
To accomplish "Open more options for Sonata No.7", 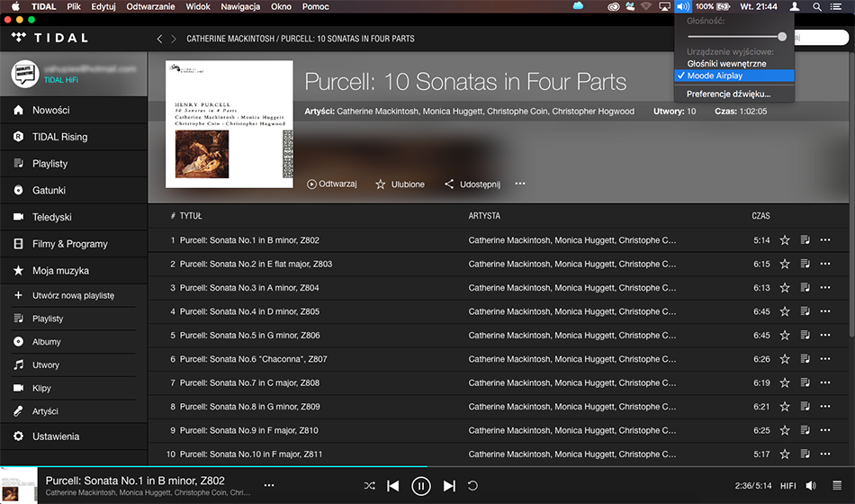I will click(825, 382).
